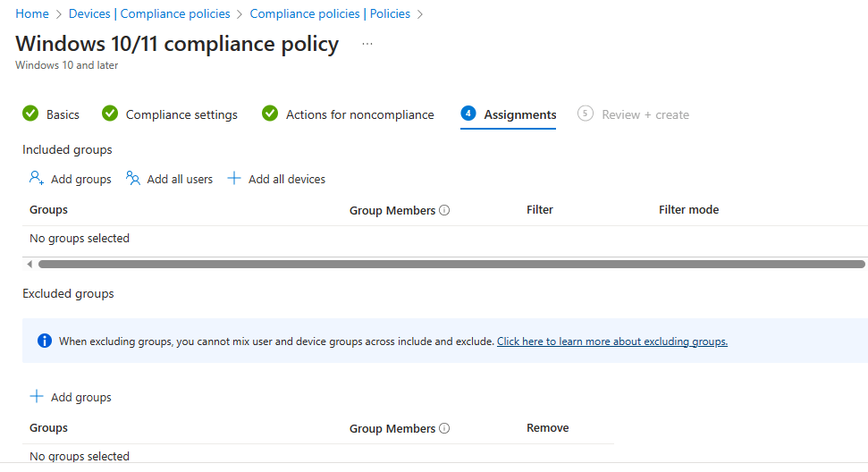
Task: Click the blue information icon in banner
Action: pos(45,341)
